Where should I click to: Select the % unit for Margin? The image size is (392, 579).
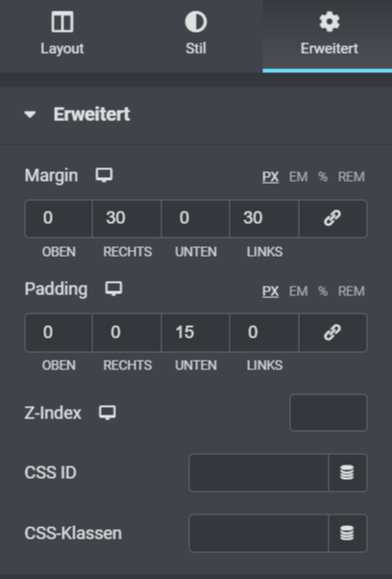pos(323,177)
